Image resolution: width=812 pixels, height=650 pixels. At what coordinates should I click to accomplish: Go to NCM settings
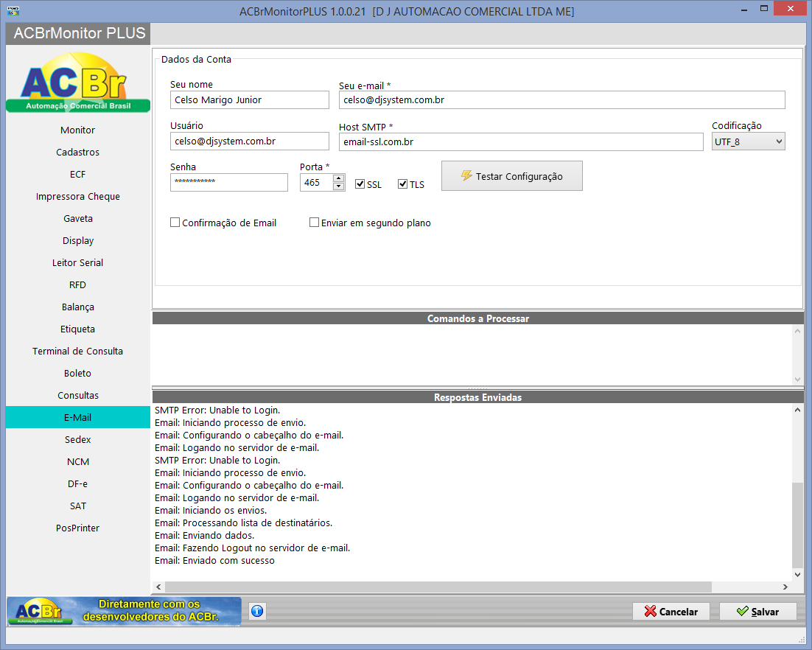coord(77,461)
